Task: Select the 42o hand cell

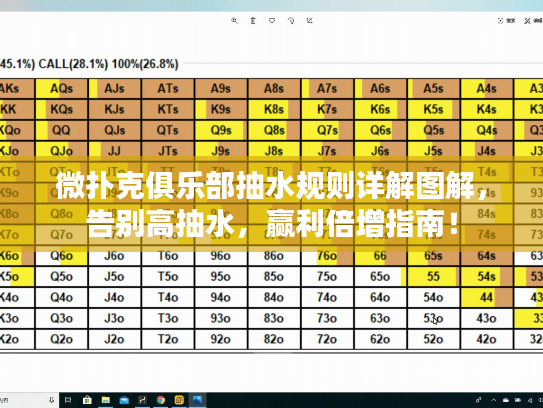Action: pyautogui.click(x=487, y=339)
